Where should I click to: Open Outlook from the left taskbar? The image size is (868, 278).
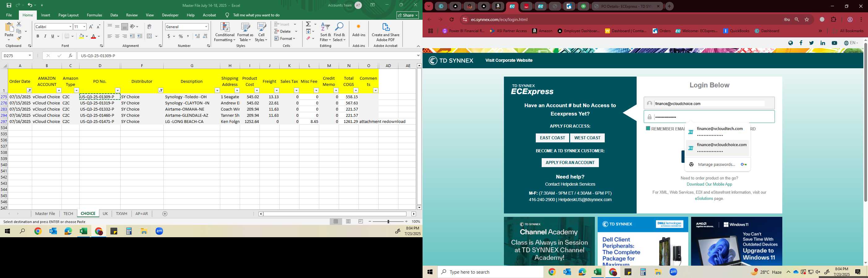pos(53,231)
